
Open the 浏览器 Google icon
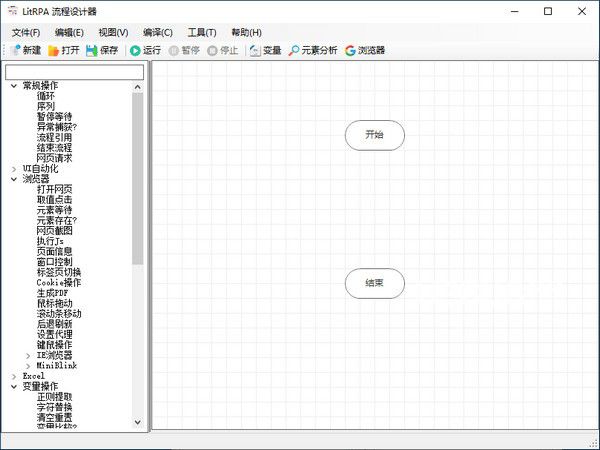pyautogui.click(x=350, y=51)
